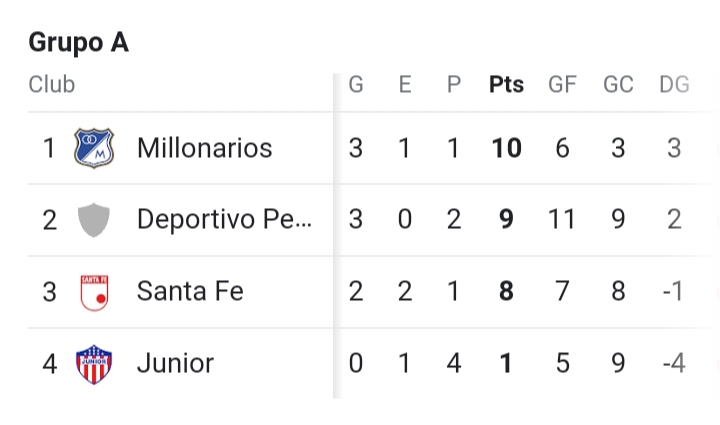Screen dimensions: 720x425
Task: Open the Millonarios team name link
Action: [x=204, y=148]
